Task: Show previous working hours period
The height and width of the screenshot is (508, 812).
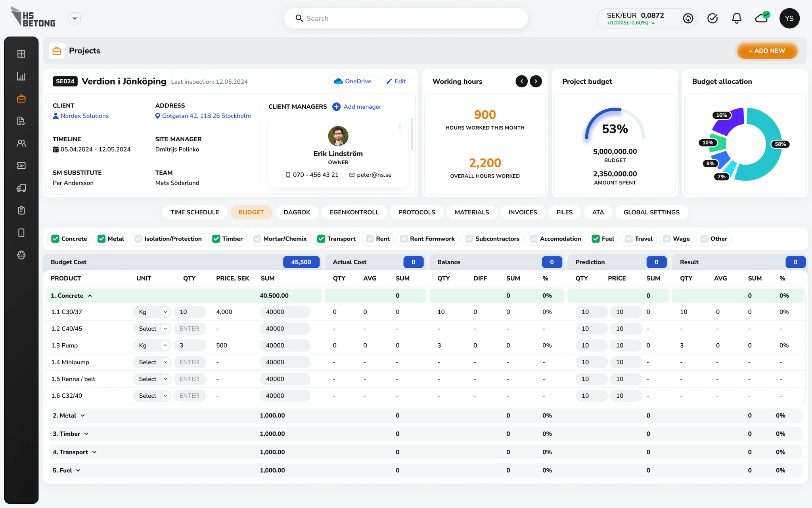Action: pyautogui.click(x=522, y=81)
